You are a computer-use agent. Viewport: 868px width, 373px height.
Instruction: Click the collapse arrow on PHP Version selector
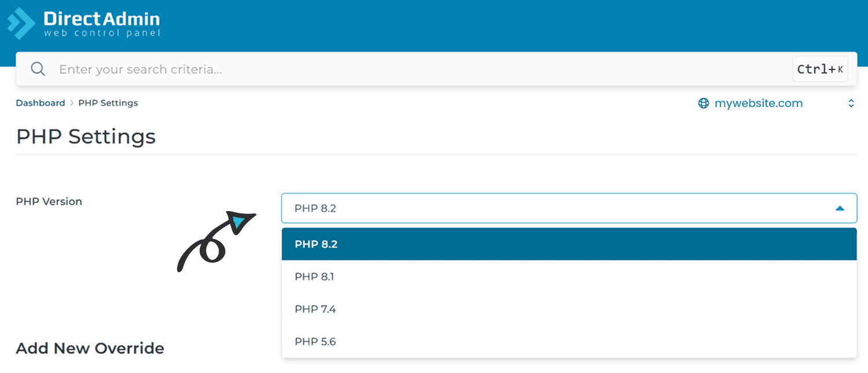[x=841, y=208]
